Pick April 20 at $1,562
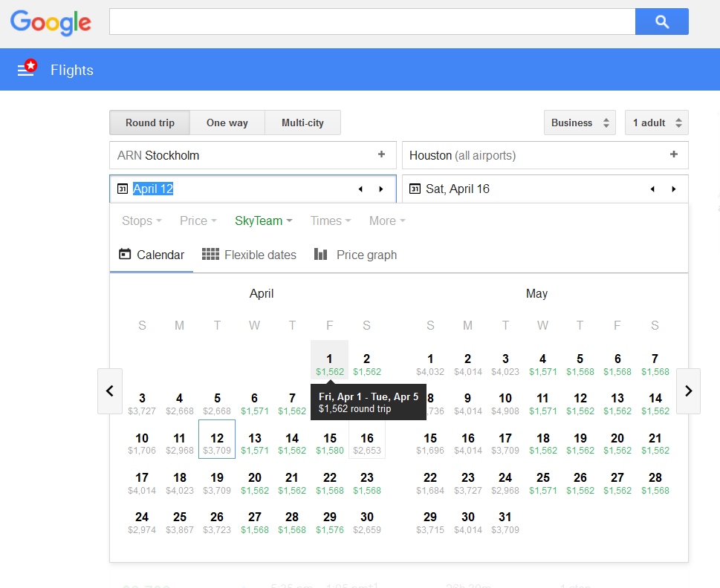This screenshot has height=588, width=720. pyautogui.click(x=255, y=483)
